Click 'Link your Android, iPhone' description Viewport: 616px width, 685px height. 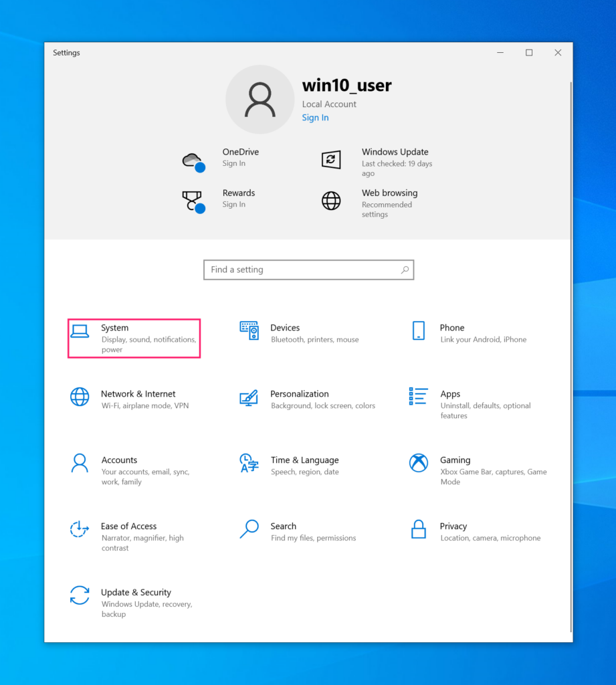pyautogui.click(x=483, y=339)
